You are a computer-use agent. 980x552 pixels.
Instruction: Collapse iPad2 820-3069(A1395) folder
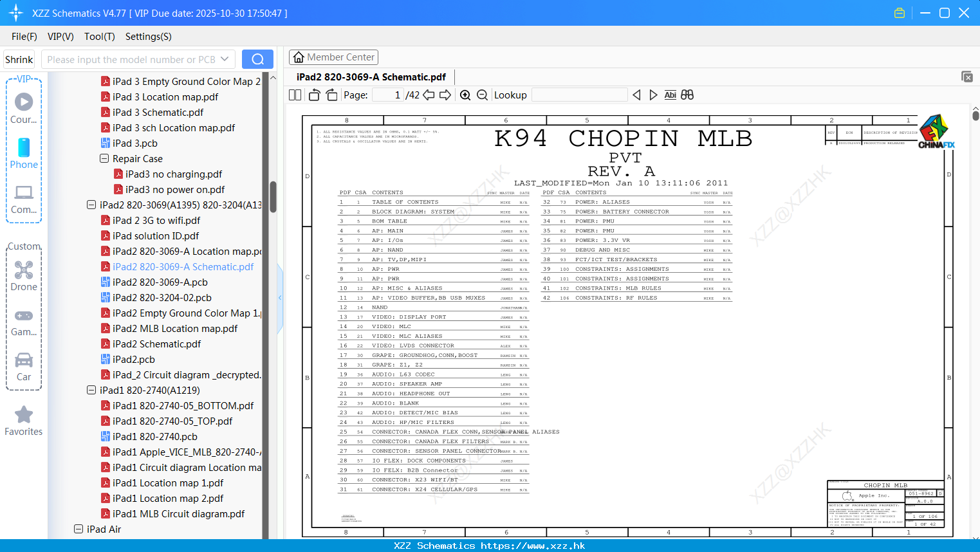coord(91,205)
